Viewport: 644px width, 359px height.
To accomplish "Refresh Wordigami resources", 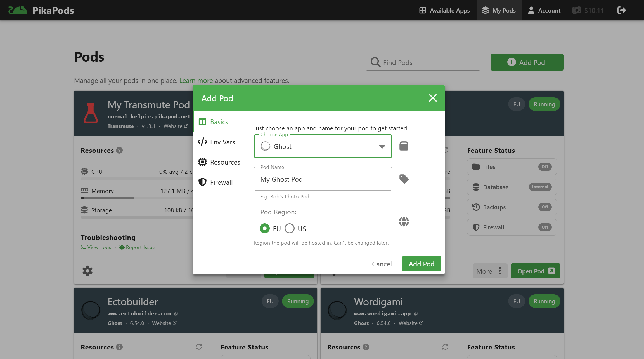I will pyautogui.click(x=445, y=347).
